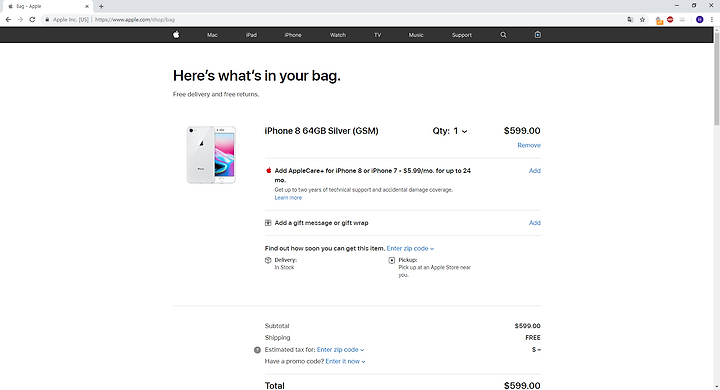Image resolution: width=720 pixels, height=390 pixels.
Task: Click 'Find out how soon you can get this item' text
Action: tap(325, 249)
